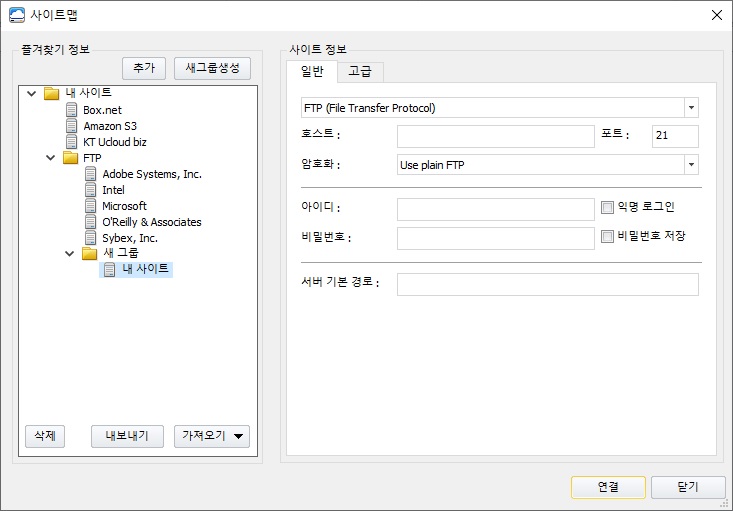Collapse the 새 그룹 group chevron
733x511 pixels.
click(69, 253)
